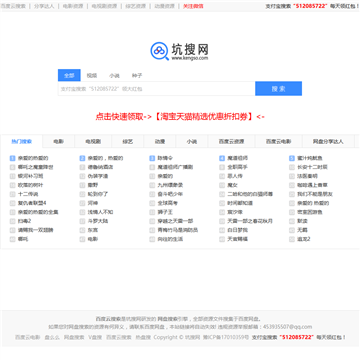This screenshot has width=360, height=360.
Task: Open the 九州缥缈录 hot search
Action: (170, 185)
